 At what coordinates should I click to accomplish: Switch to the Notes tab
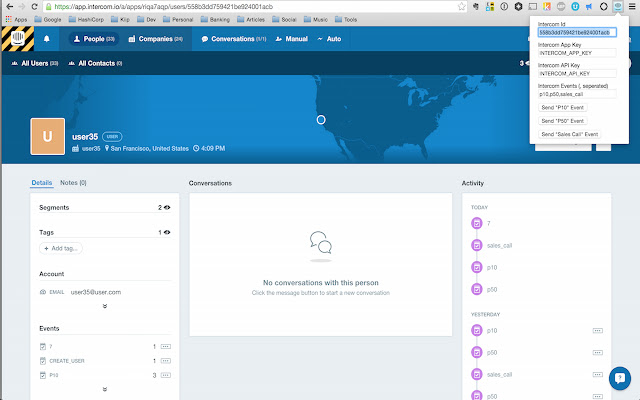tap(73, 183)
